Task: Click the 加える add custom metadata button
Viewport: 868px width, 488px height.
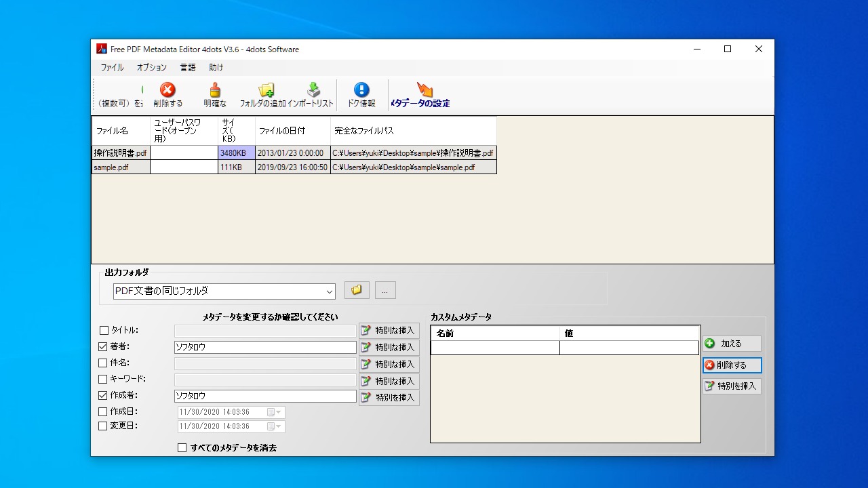Action: click(732, 344)
